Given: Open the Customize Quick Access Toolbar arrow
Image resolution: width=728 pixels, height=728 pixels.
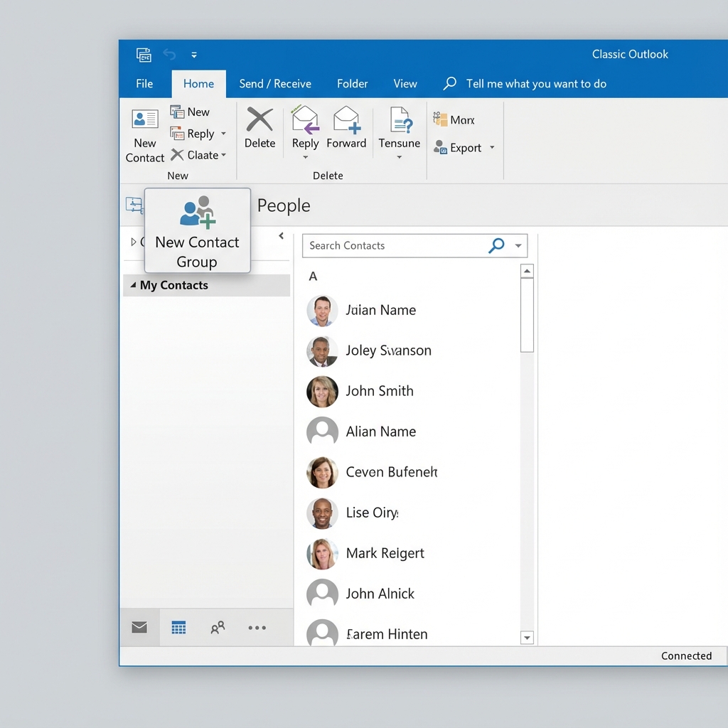Looking at the screenshot, I should tap(194, 55).
